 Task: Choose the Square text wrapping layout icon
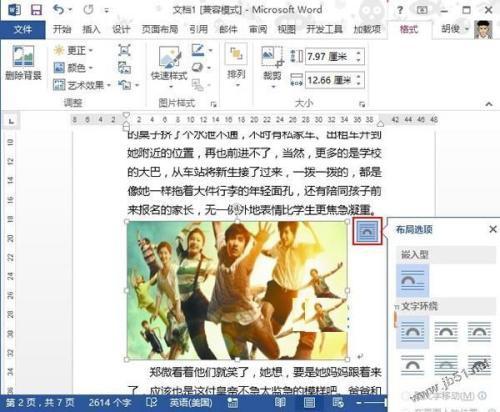pos(413,332)
